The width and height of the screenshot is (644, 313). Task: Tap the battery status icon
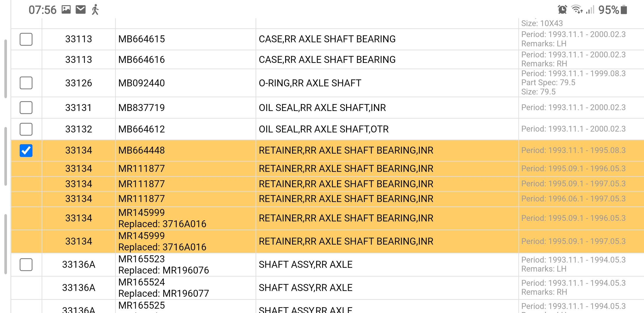click(x=624, y=10)
